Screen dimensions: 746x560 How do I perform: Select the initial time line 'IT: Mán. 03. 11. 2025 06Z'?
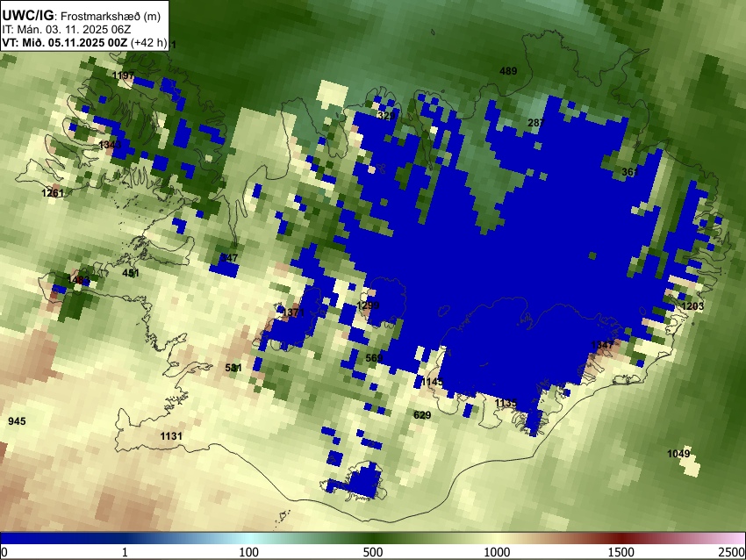coord(66,30)
